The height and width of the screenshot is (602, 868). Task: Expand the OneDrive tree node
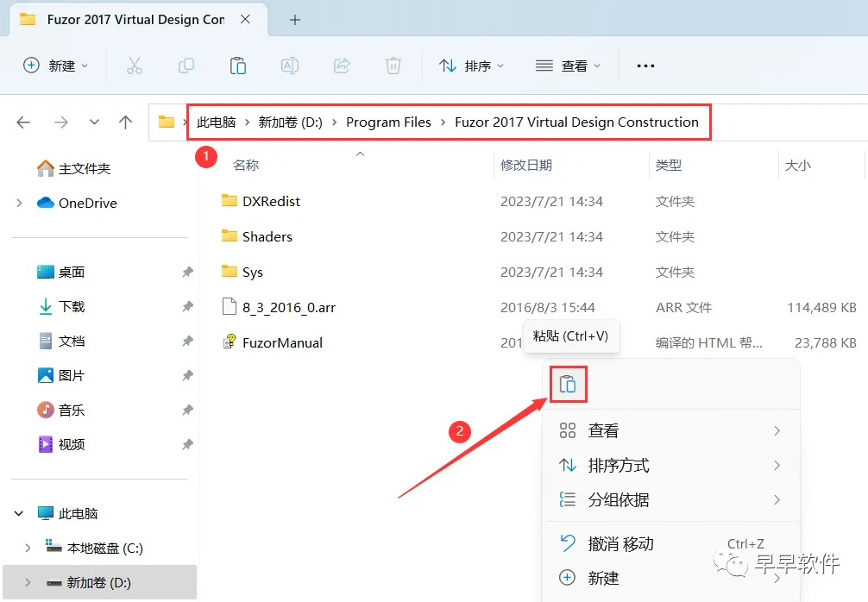tap(19, 203)
